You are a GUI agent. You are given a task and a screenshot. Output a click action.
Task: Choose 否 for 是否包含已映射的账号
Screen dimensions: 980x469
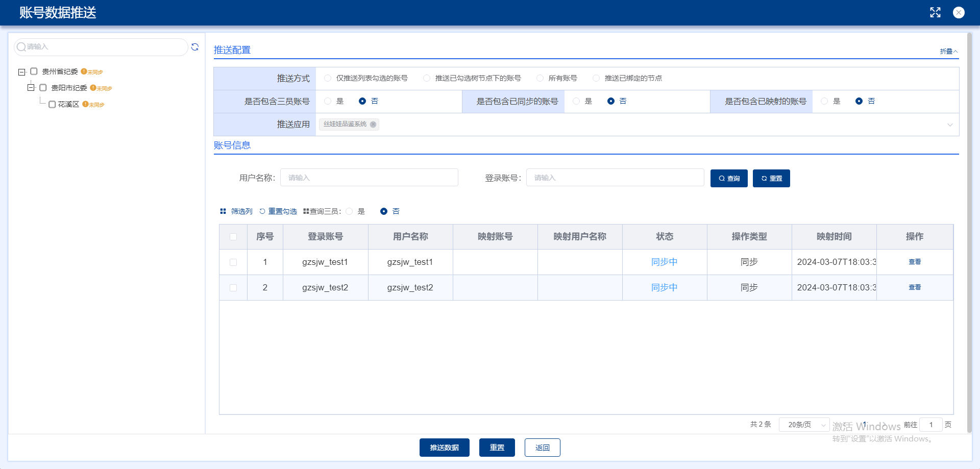pos(859,101)
